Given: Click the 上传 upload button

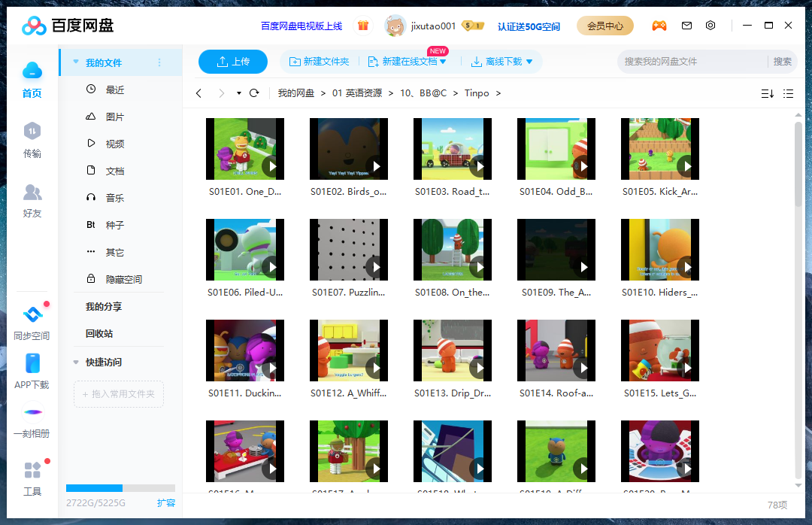Looking at the screenshot, I should tap(233, 62).
